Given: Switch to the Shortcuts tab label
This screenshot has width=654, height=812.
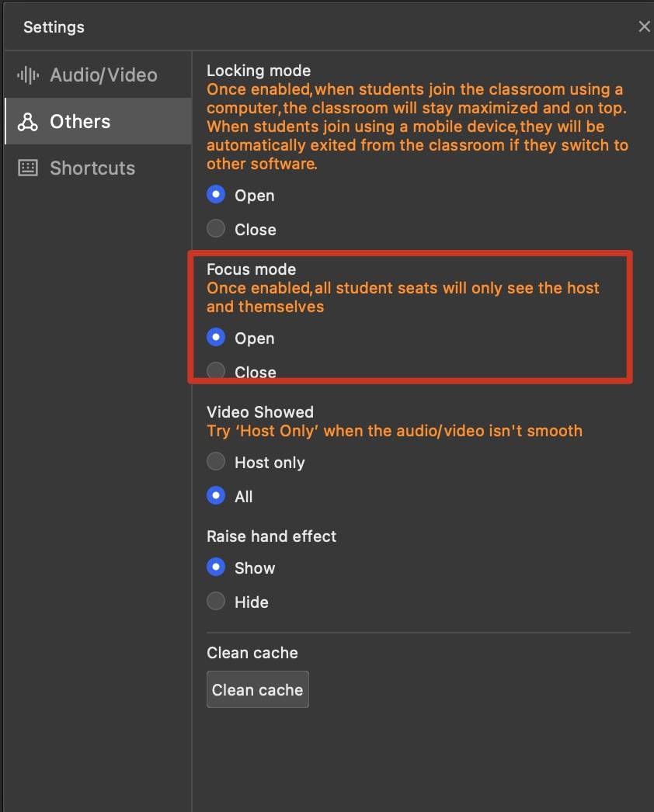Looking at the screenshot, I should click(92, 168).
